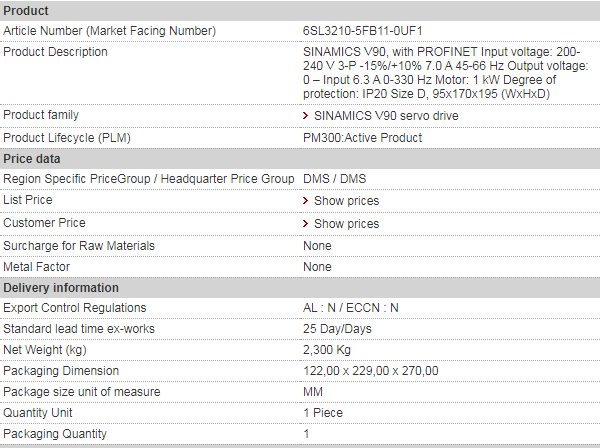Click the Quantity Unit value 1 Piece

(323, 413)
